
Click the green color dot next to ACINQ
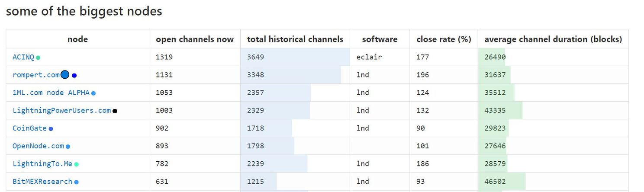[x=38, y=58]
